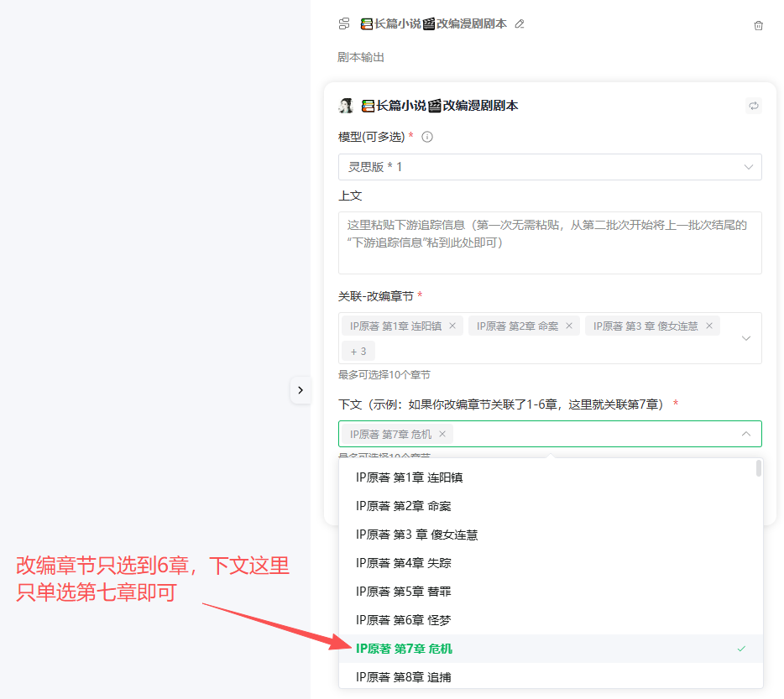Remove the 第1章 连阳镇 chapter tag
The height and width of the screenshot is (699, 784).
pyautogui.click(x=452, y=326)
